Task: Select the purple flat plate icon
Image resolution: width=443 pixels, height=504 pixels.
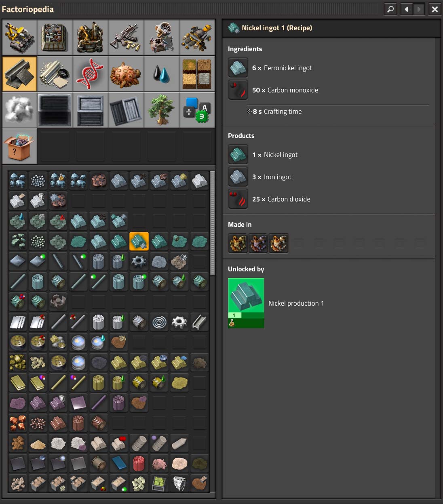Action: 78,403
